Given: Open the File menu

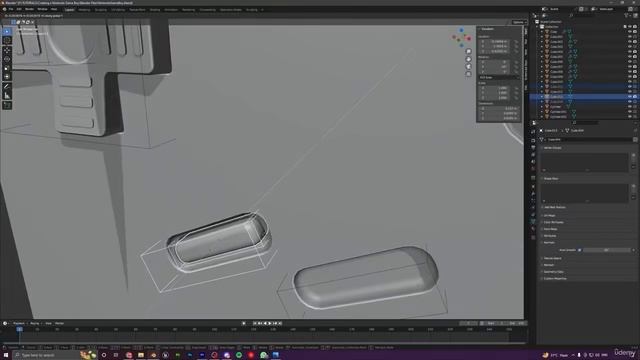Looking at the screenshot, I should (x=11, y=9).
